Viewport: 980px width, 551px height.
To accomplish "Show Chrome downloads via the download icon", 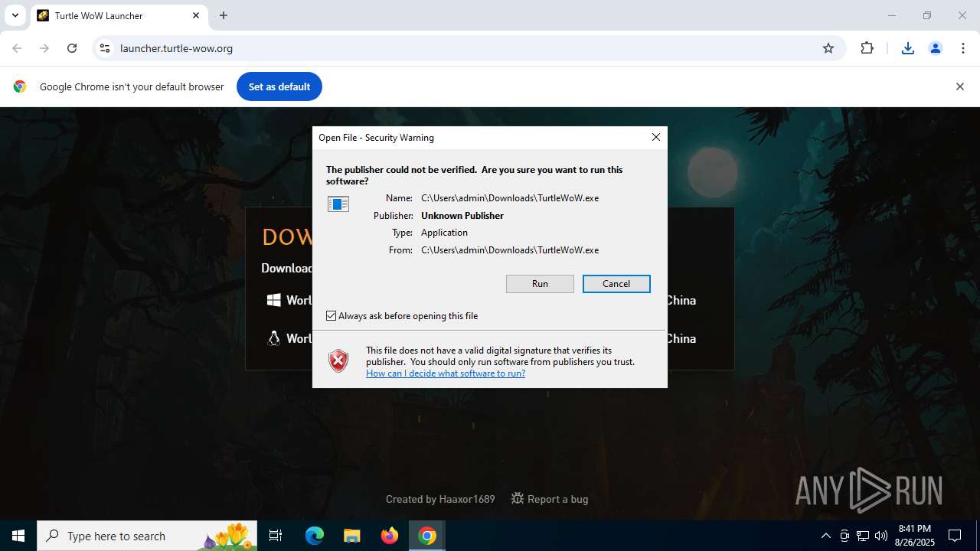I will (908, 48).
